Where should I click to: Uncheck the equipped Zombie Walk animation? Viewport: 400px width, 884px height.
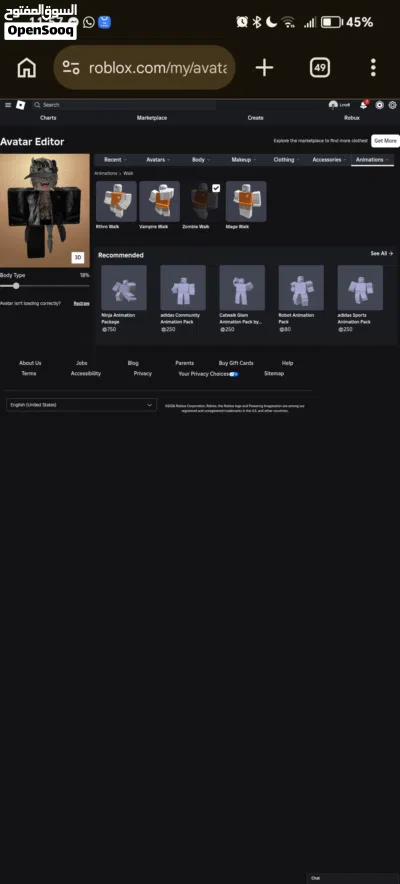216,188
